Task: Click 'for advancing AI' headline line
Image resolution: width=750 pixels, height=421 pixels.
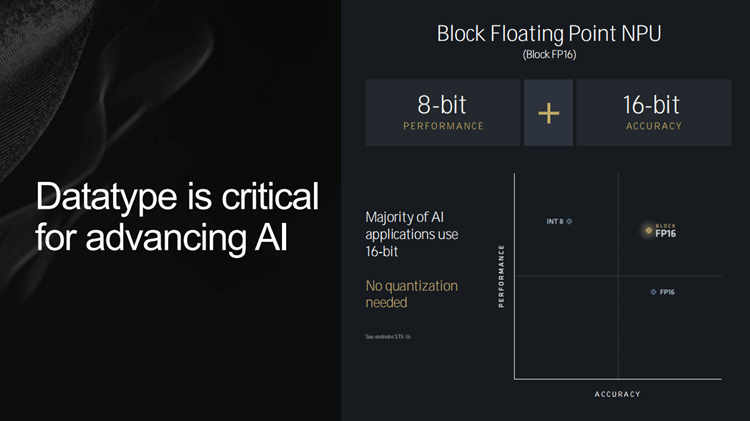Action: (x=162, y=239)
